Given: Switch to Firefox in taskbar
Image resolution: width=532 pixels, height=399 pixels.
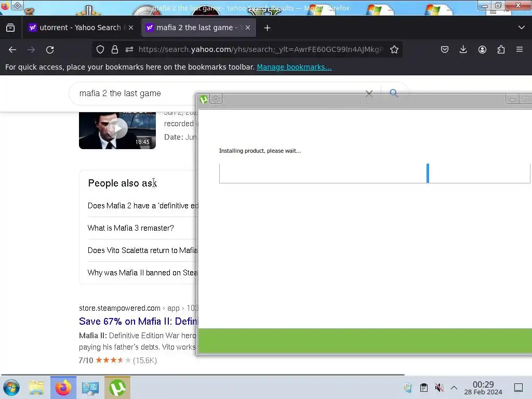Looking at the screenshot, I should (63, 388).
